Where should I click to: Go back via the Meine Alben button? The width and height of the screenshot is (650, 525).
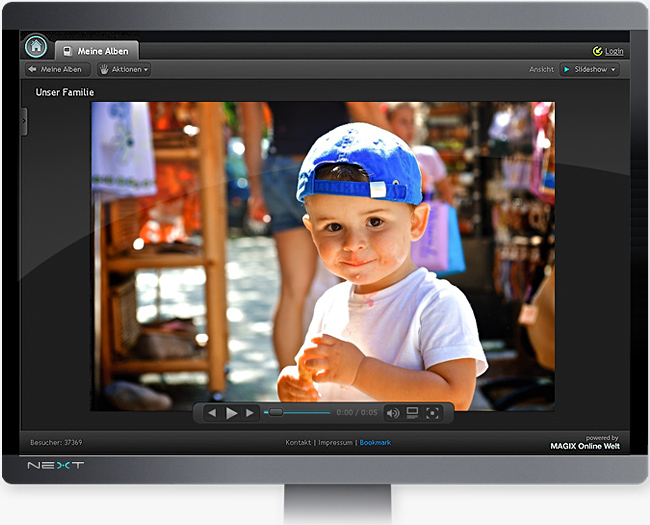pyautogui.click(x=57, y=69)
